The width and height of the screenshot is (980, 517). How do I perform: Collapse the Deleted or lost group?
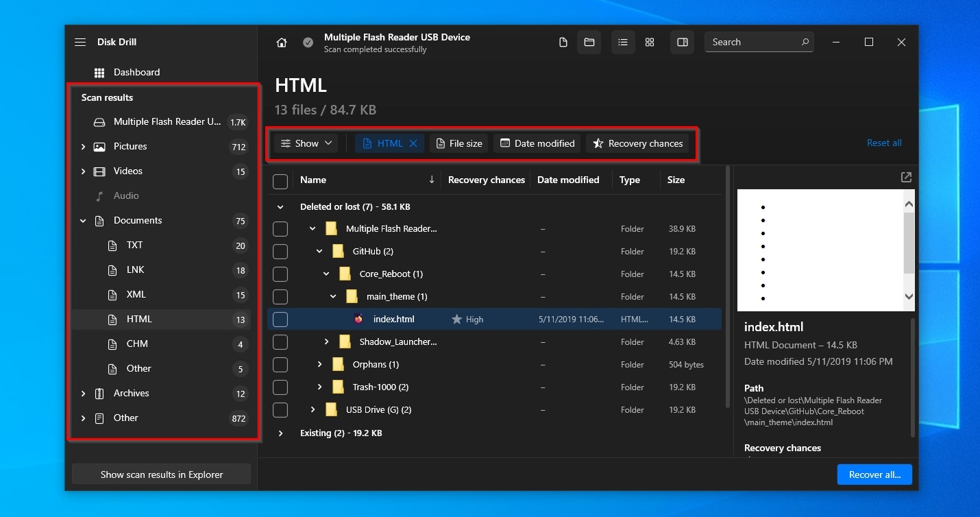point(280,206)
